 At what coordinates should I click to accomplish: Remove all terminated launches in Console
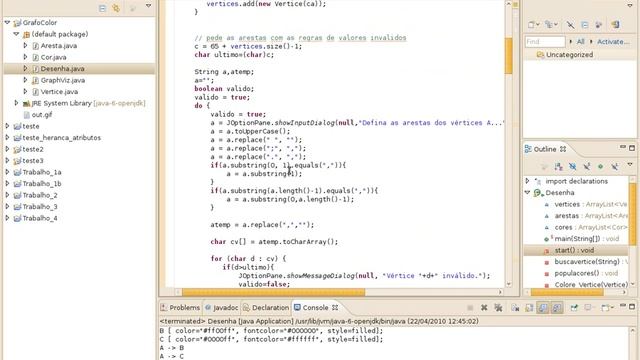pyautogui.click(x=498, y=308)
